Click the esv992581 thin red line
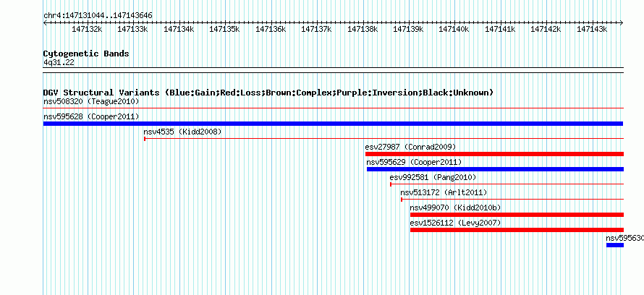Image resolution: width=644 pixels, height=295 pixels. pyautogui.click(x=507, y=184)
